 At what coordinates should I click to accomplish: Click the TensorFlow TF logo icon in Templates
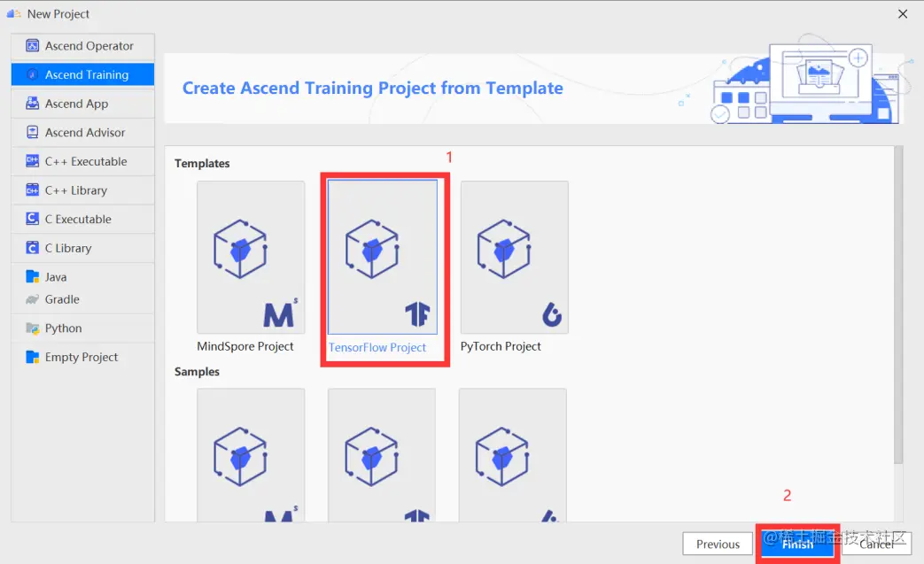pos(417,314)
